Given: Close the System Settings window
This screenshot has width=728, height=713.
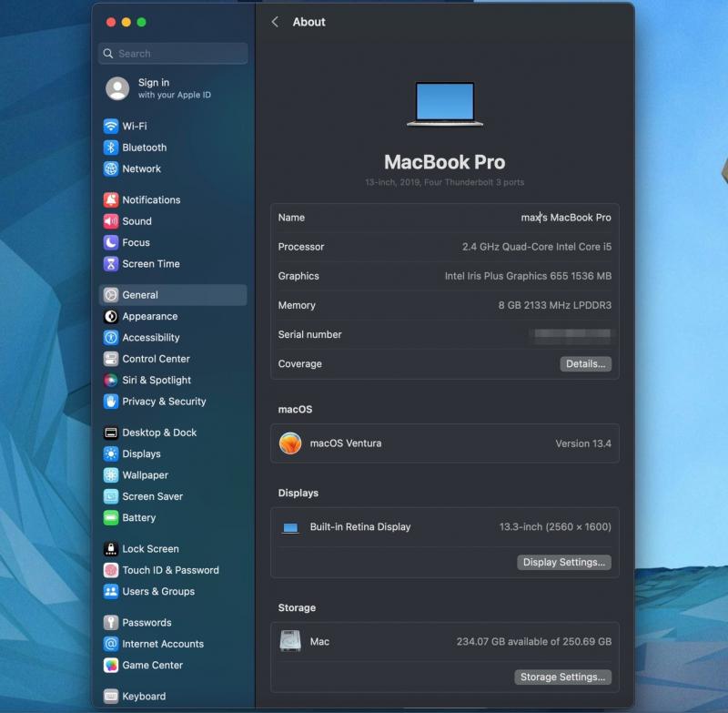Looking at the screenshot, I should click(111, 22).
